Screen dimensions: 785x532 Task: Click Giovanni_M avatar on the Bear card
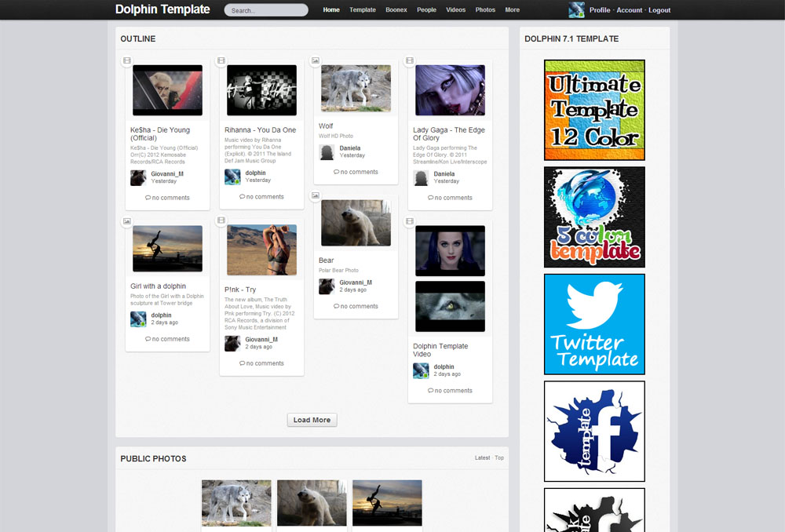click(x=327, y=286)
